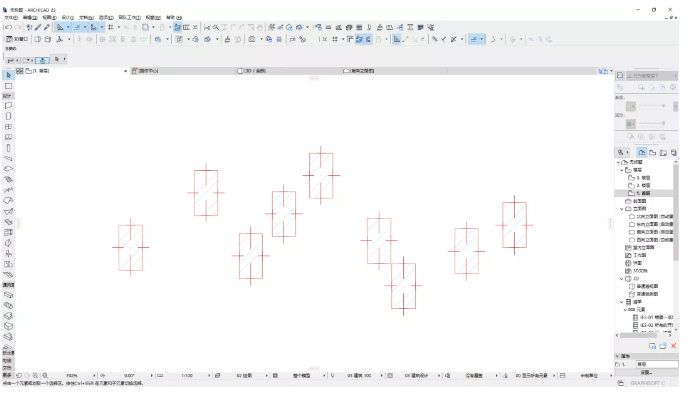Switch to 3D / 全部 tab
The width and height of the screenshot is (691, 393).
click(x=252, y=71)
